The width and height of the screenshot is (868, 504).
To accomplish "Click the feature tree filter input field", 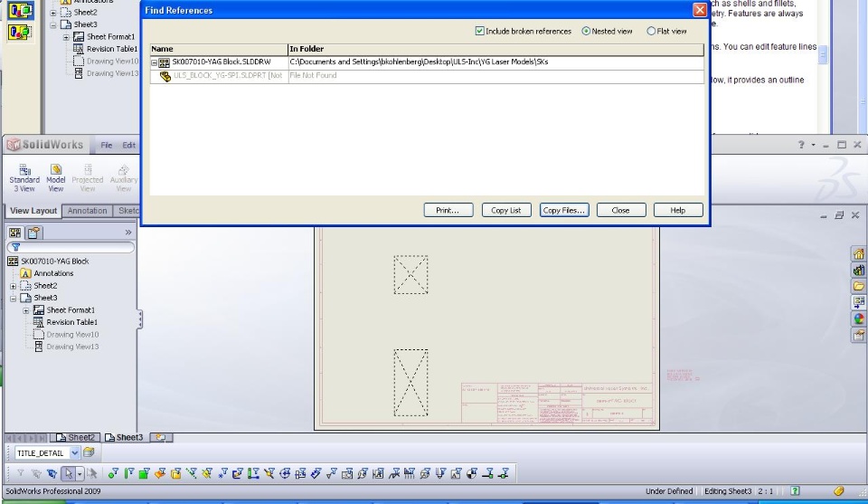I will [71, 247].
